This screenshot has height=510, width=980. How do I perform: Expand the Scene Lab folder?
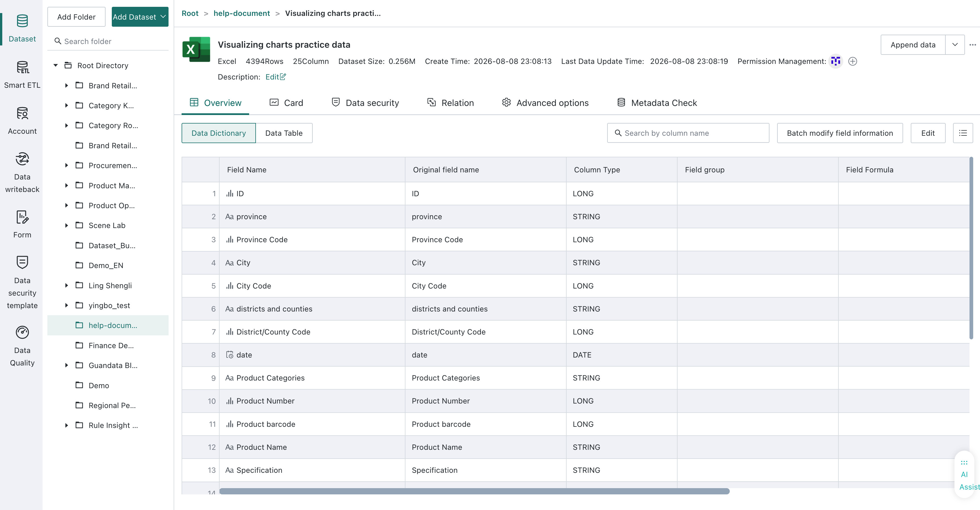(x=67, y=225)
